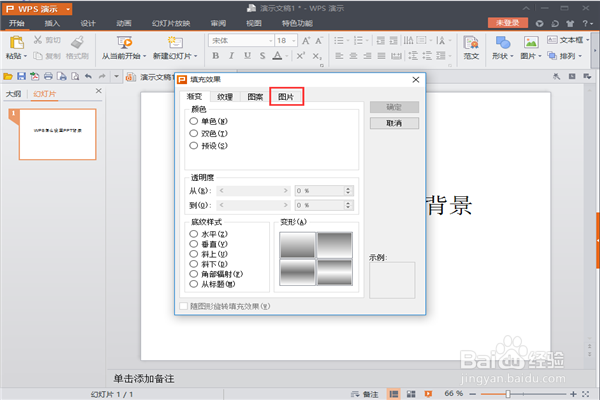The image size is (600, 400).
Task: Start slideshow from current slide icon
Action: coord(124,42)
